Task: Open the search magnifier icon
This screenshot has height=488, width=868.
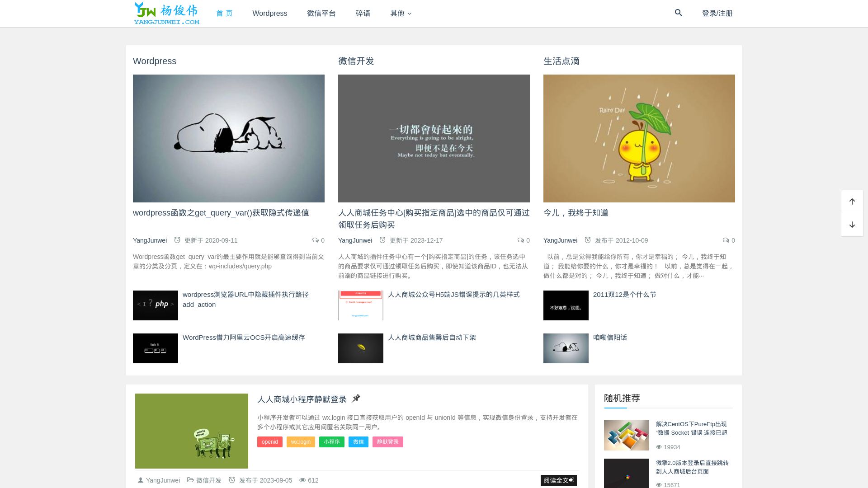Action: click(x=678, y=13)
